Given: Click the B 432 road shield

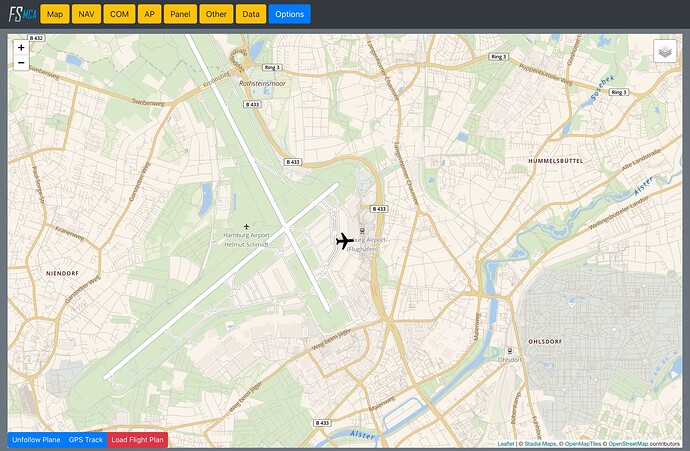Looking at the screenshot, I should click(x=37, y=38).
